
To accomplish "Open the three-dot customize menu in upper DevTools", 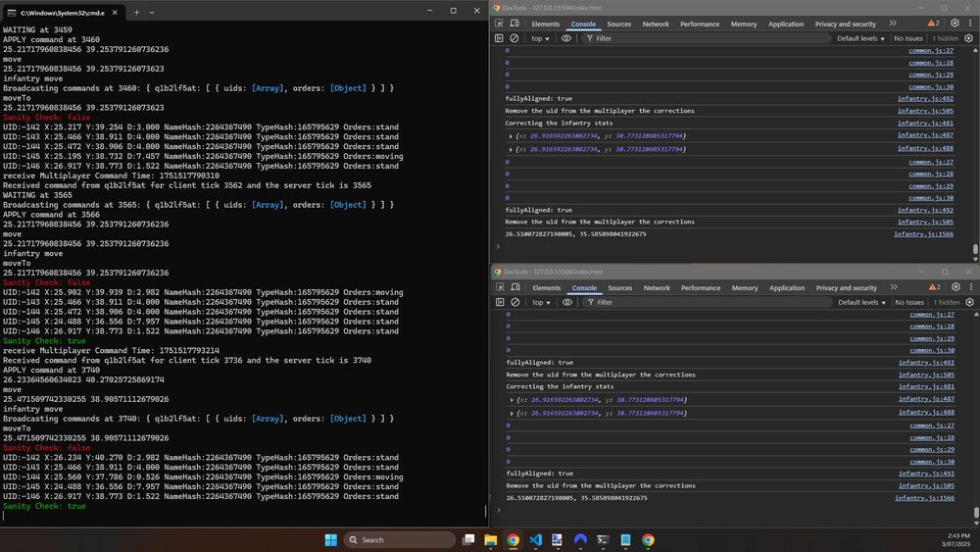I will tap(970, 24).
